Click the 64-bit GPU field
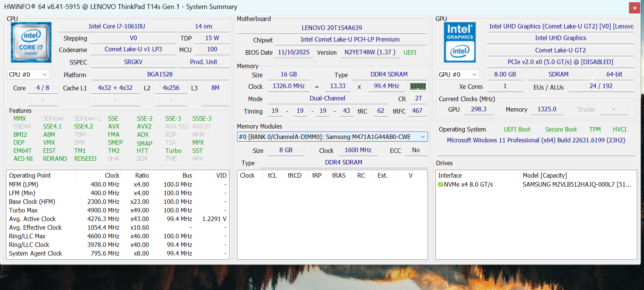Image resolution: width=644 pixels, height=290 pixels. pyautogui.click(x=614, y=74)
